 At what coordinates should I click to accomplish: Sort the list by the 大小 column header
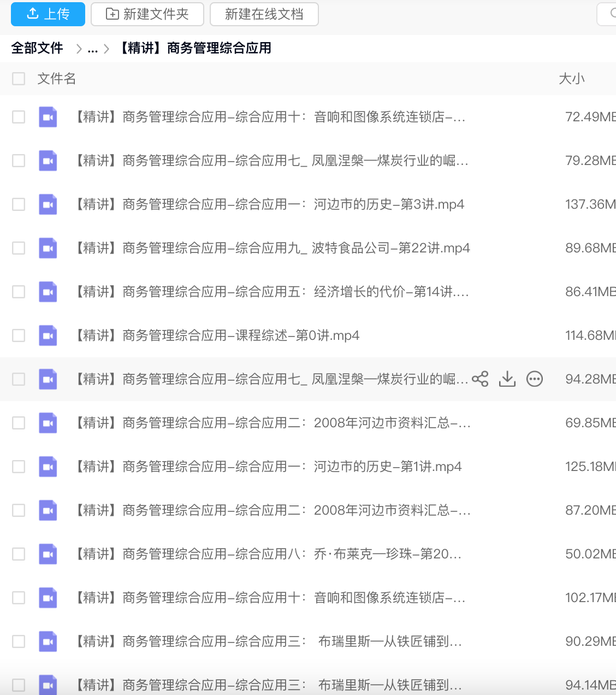pyautogui.click(x=572, y=79)
